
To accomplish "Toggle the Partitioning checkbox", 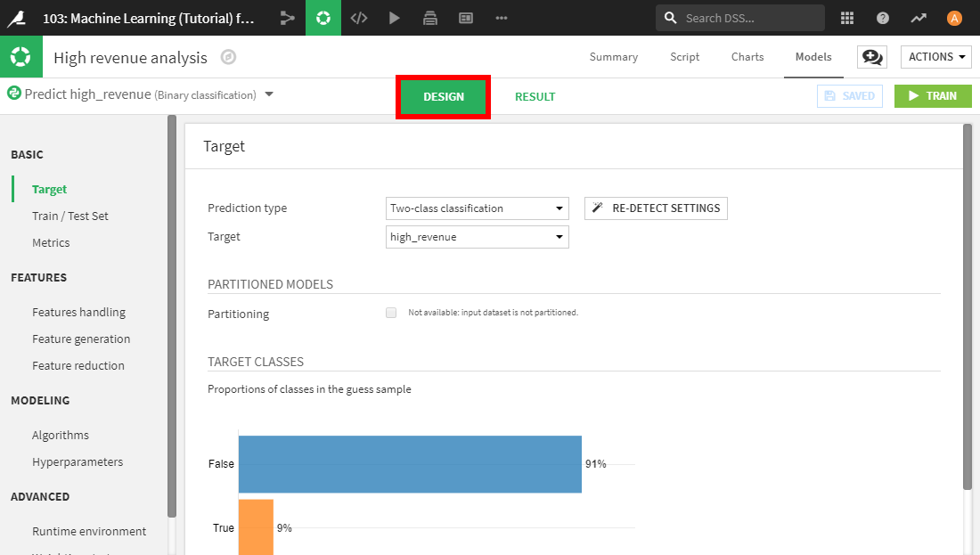I will pos(391,313).
